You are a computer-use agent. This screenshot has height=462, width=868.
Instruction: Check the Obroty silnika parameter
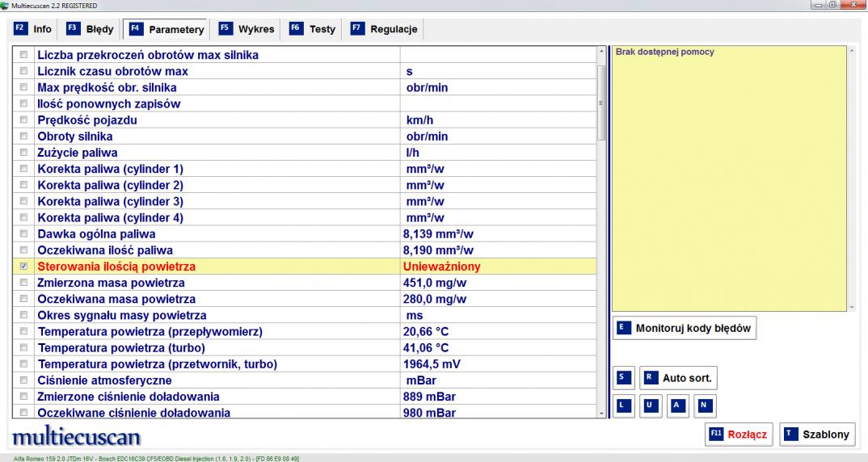[x=23, y=136]
